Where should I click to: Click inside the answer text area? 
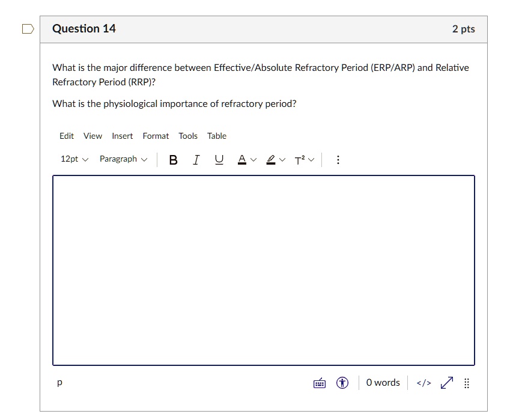coord(263,269)
